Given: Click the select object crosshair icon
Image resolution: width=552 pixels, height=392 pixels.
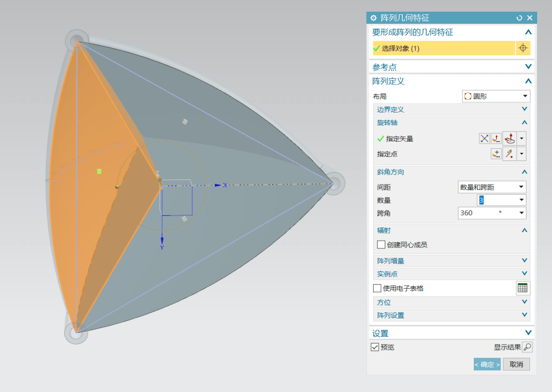Looking at the screenshot, I should click(522, 48).
